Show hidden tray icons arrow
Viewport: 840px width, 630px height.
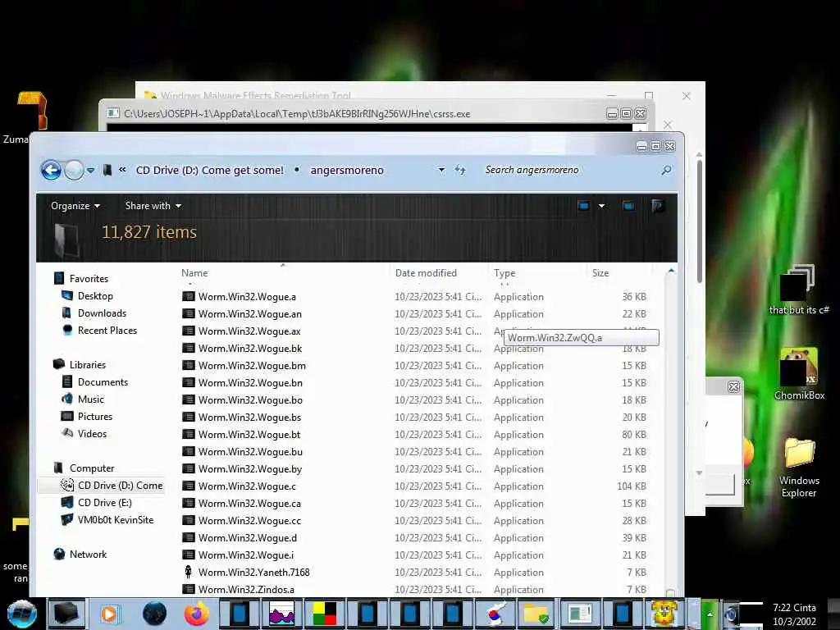pos(710,614)
